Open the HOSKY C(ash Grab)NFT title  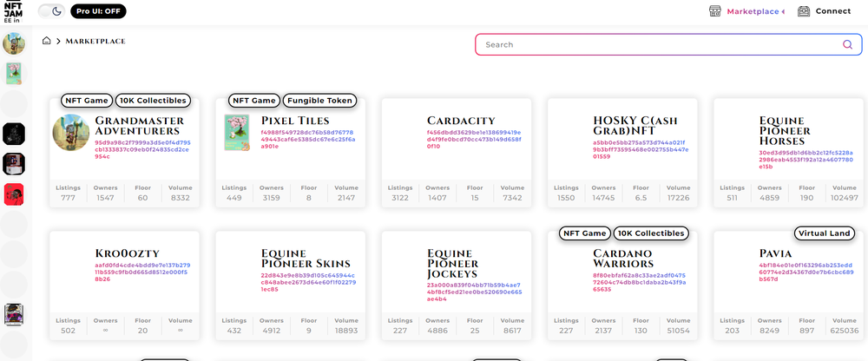(x=635, y=126)
